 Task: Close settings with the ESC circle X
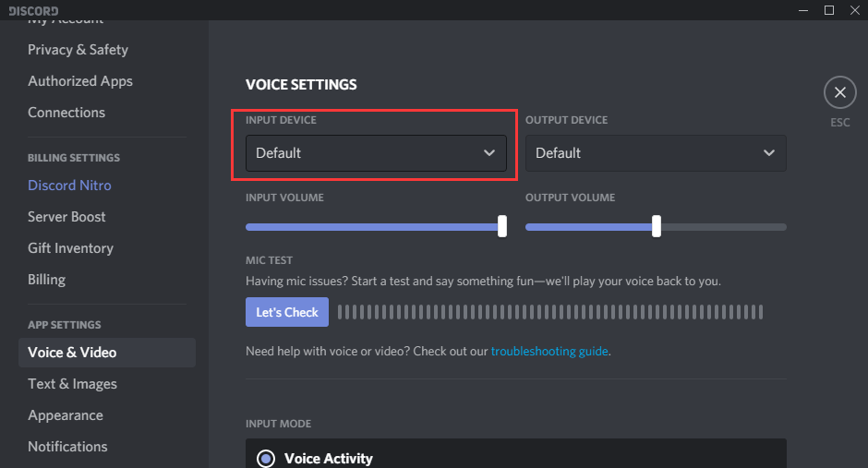coord(839,92)
